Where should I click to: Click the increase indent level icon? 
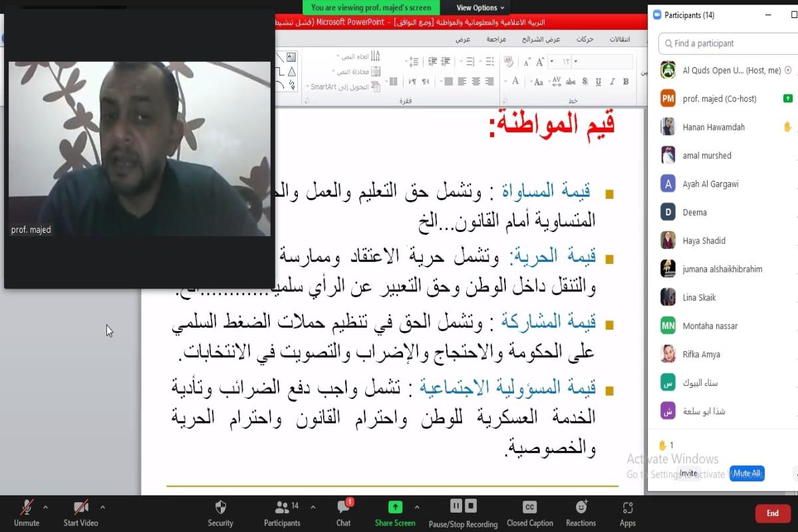point(432,61)
